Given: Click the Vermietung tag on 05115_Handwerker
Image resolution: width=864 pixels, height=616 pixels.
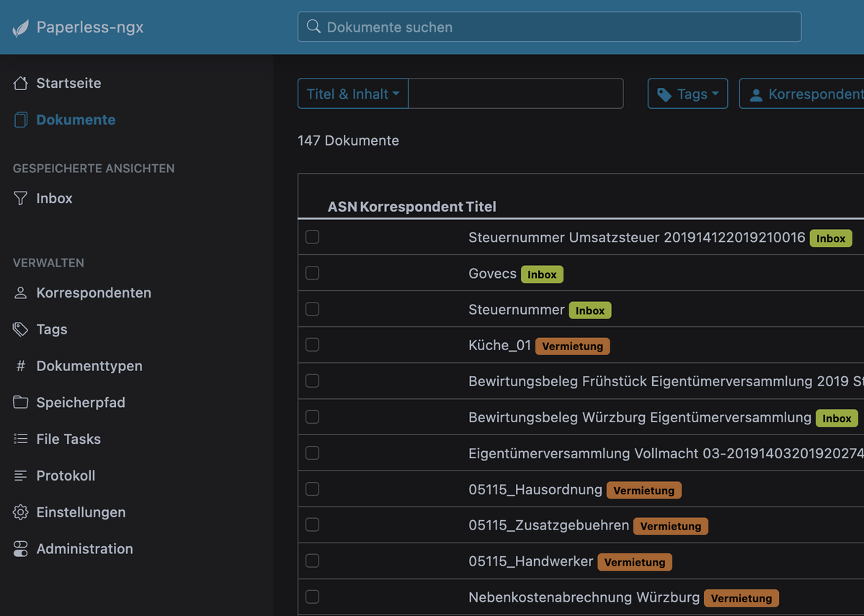Looking at the screenshot, I should tap(634, 562).
